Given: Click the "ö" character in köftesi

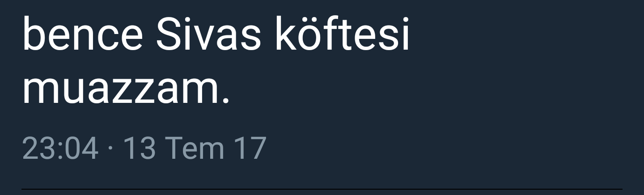Looking at the screenshot, I should point(309,35).
